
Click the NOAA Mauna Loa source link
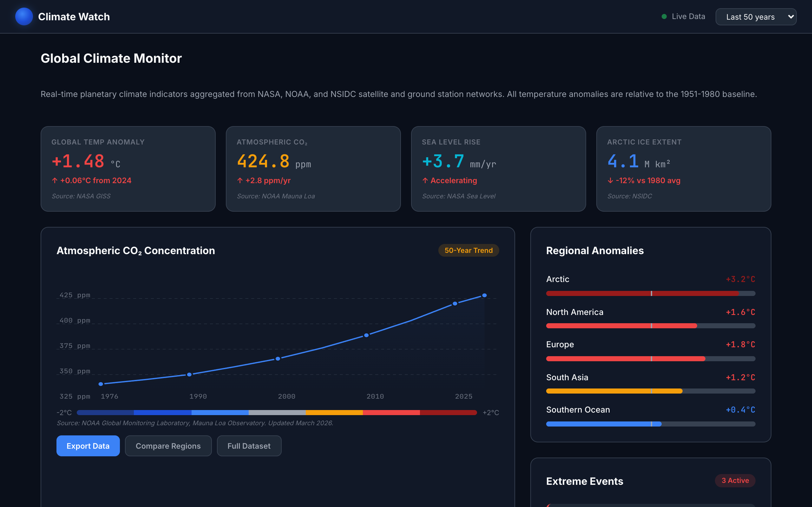(276, 196)
